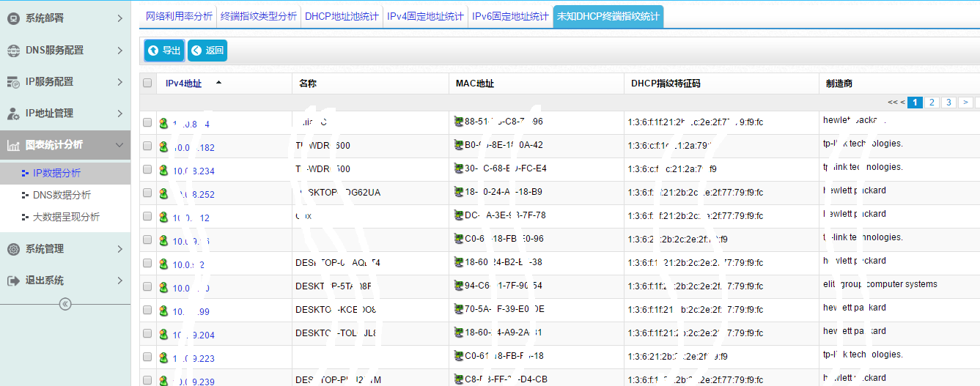Click the IP地址管理 user icon

coord(13,114)
